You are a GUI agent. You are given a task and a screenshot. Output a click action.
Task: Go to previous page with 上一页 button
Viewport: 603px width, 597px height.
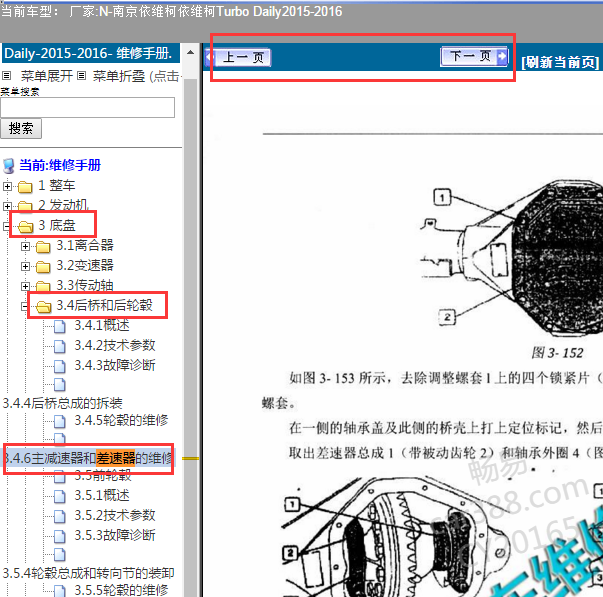pos(239,58)
